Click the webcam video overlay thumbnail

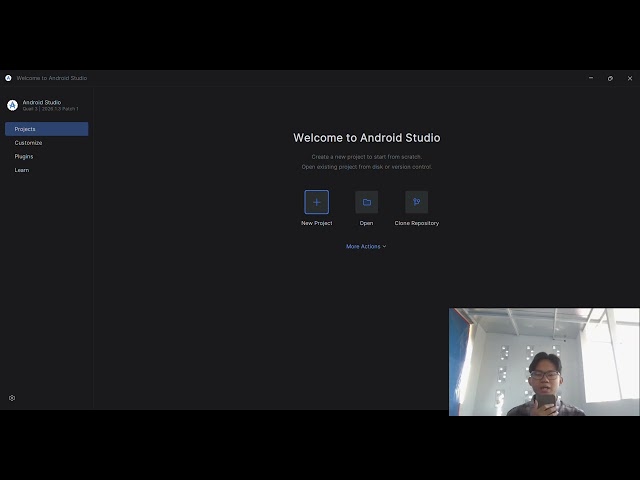coord(544,362)
